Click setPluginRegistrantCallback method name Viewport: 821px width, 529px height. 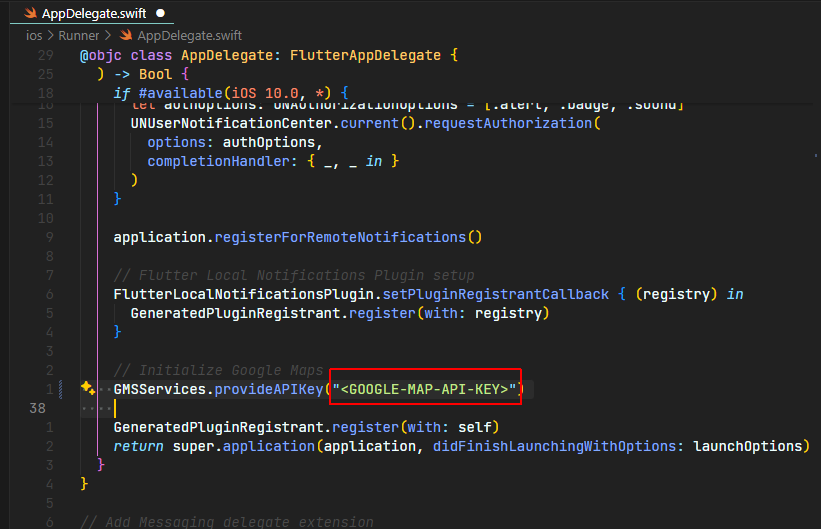tap(496, 294)
